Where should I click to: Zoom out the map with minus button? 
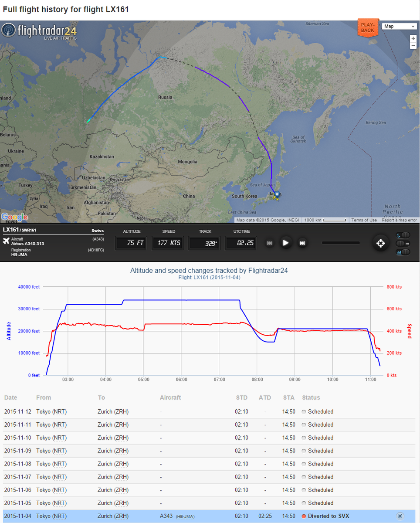pyautogui.click(x=413, y=46)
